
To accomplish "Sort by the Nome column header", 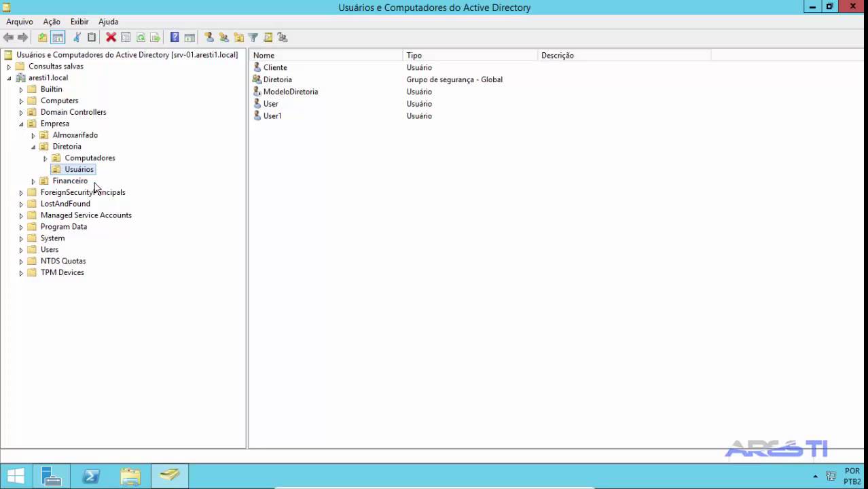I will pos(326,55).
